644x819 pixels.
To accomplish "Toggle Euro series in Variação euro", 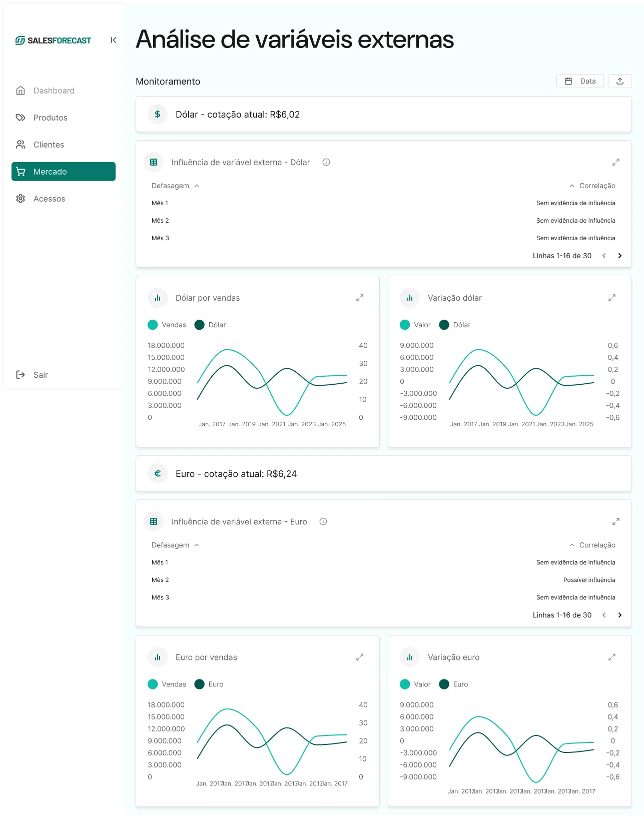I will coord(454,684).
